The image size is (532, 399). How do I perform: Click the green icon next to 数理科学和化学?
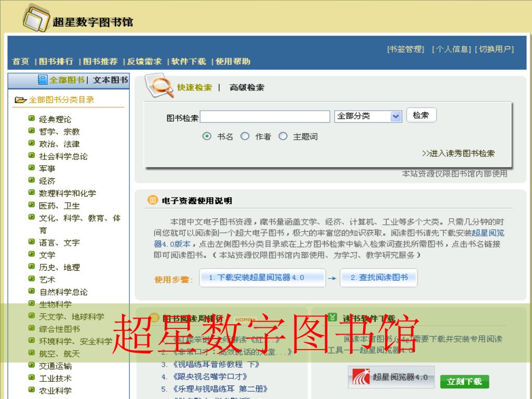click(32, 192)
